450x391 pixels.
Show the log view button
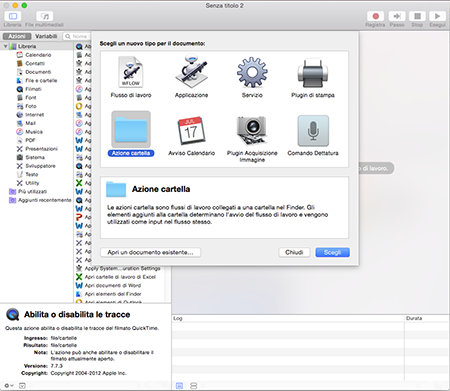click(179, 386)
